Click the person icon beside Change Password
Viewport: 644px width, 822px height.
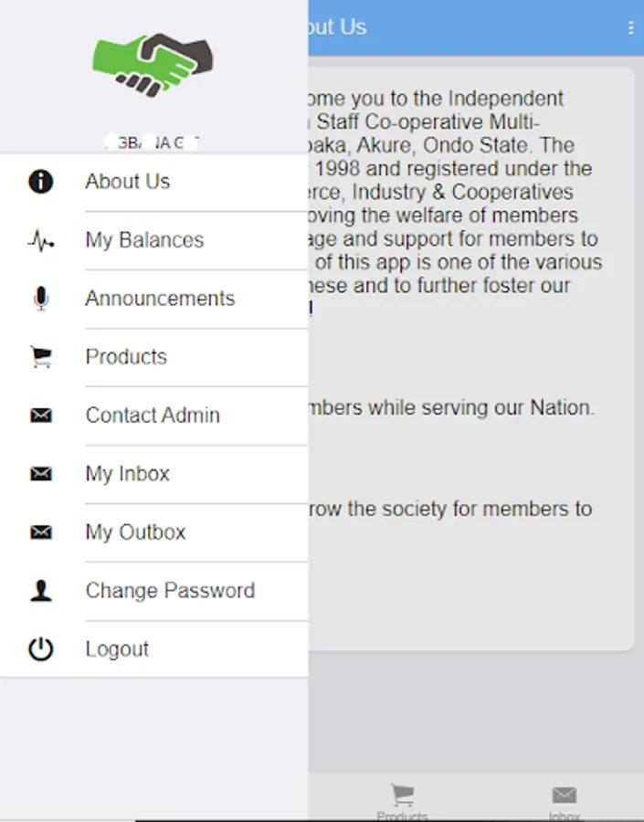click(x=41, y=591)
